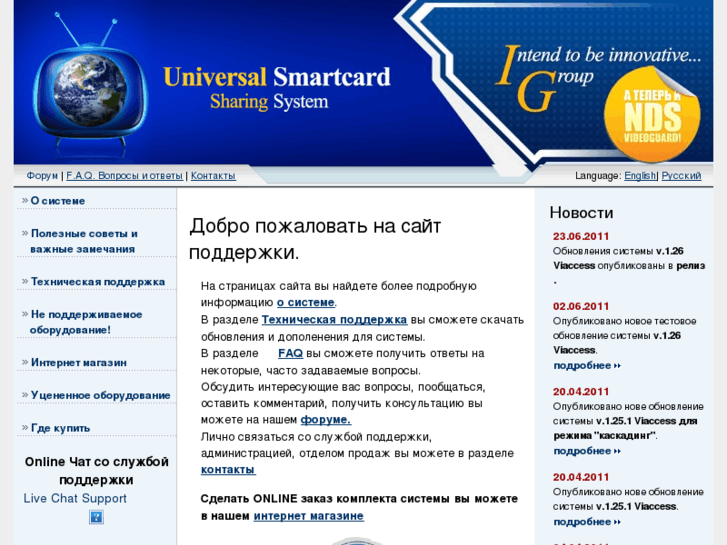Click the Intend to be innovative Group logo
Viewport: 727px width, 545px height.
pos(598,78)
